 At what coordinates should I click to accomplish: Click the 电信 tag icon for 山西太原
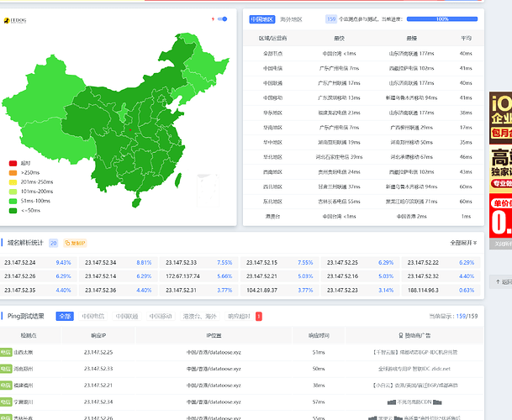click(6, 353)
